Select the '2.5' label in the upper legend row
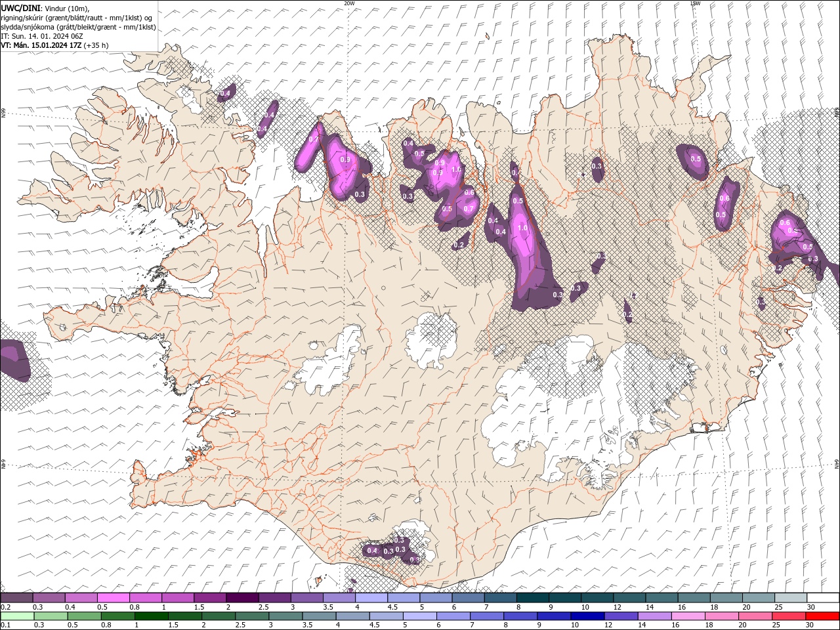Image resolution: width=840 pixels, height=630 pixels. pyautogui.click(x=263, y=607)
